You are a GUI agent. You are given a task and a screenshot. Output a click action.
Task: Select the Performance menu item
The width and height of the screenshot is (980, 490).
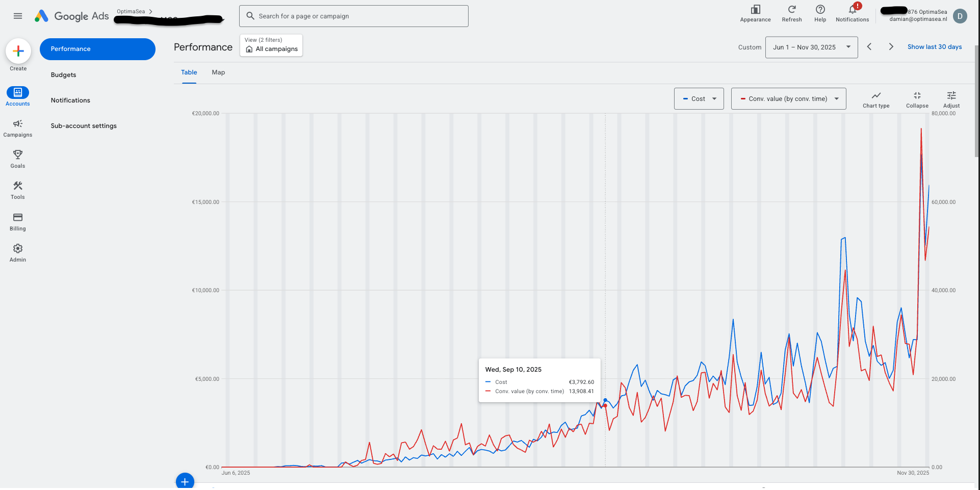97,49
